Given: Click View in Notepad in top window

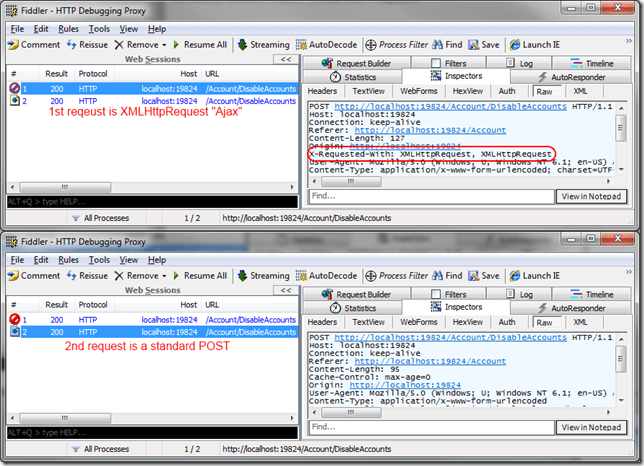Looking at the screenshot, I should [591, 197].
